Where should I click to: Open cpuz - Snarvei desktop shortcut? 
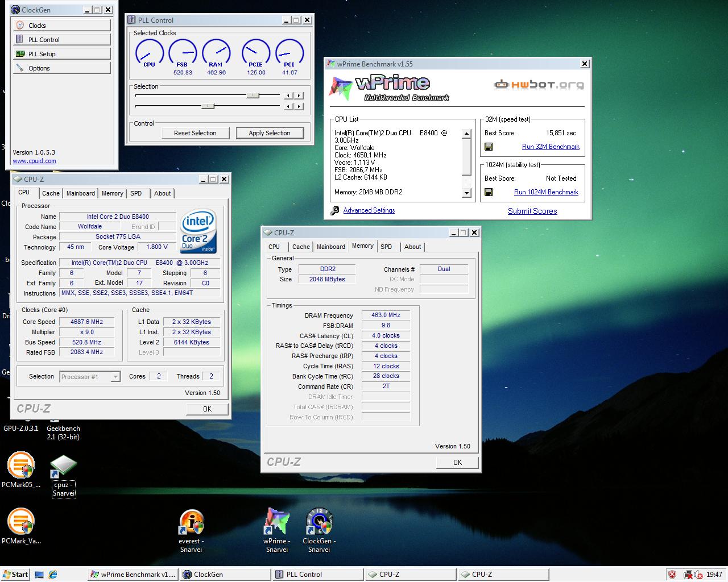(x=64, y=475)
